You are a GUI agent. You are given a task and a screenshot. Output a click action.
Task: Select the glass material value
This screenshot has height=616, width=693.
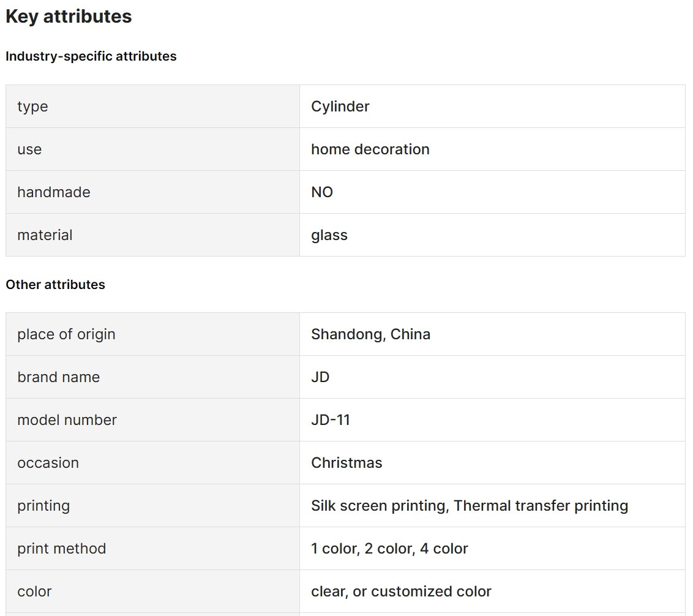click(329, 235)
